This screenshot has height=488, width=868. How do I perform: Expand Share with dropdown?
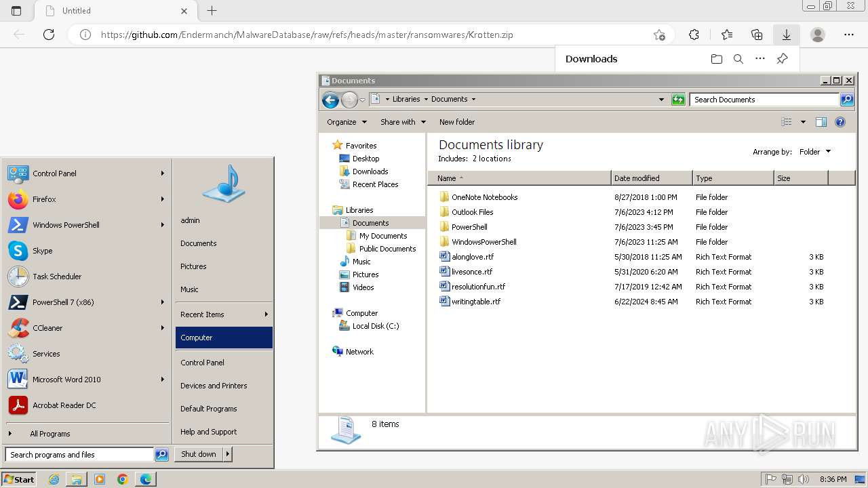tap(403, 122)
